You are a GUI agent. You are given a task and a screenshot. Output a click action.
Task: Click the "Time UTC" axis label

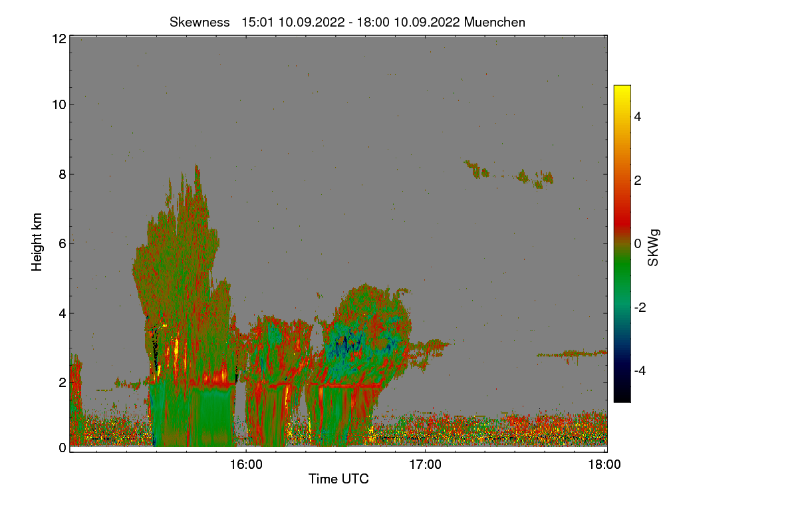click(338, 479)
